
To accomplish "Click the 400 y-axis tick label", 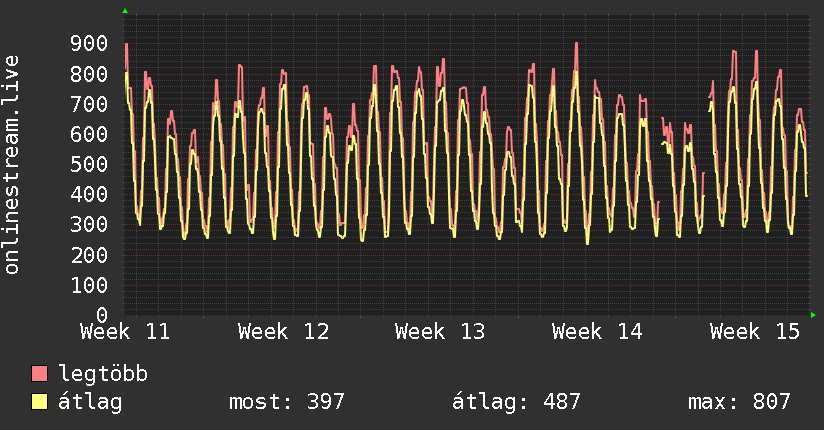I will [x=89, y=194].
